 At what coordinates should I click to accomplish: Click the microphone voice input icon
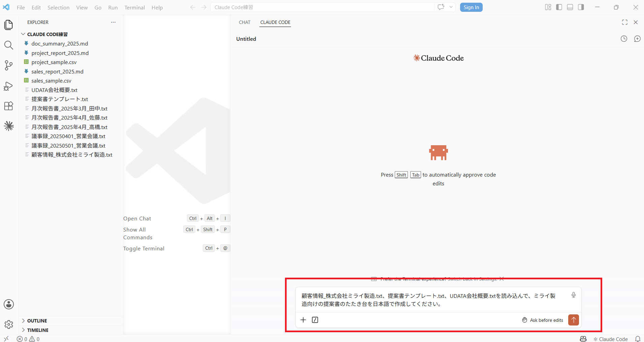574,295
